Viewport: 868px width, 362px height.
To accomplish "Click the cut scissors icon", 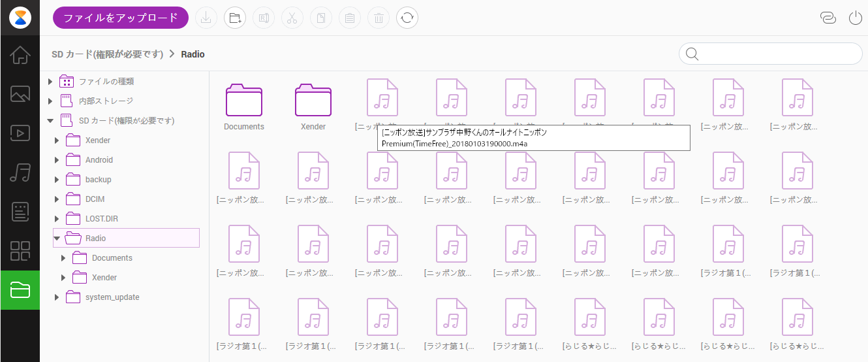I will tap(292, 18).
